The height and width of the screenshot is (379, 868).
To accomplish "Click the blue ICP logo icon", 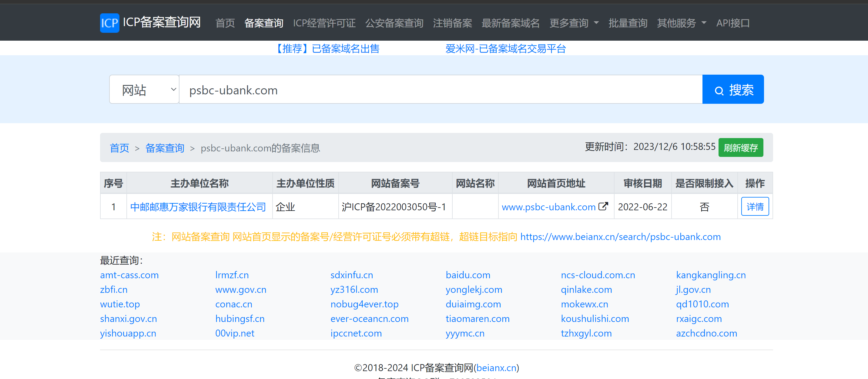I will pos(109,23).
